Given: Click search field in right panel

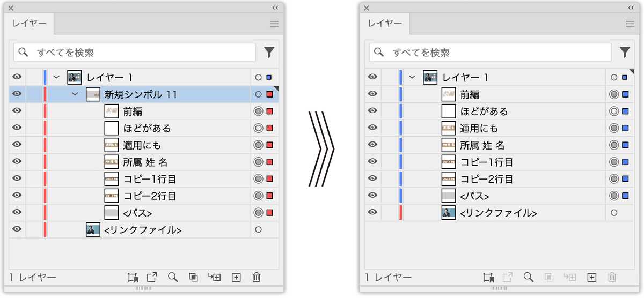Looking at the screenshot, I should [491, 52].
